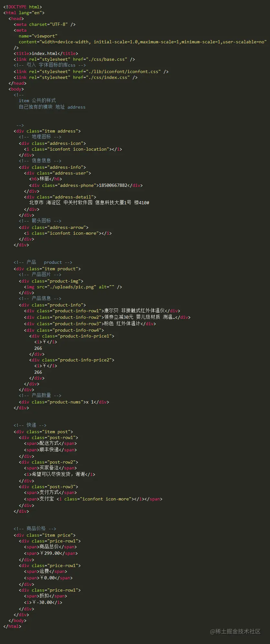Click the span 顺丰快递 line
Image resolution: width=270 pixels, height=644 pixels.
50,450
